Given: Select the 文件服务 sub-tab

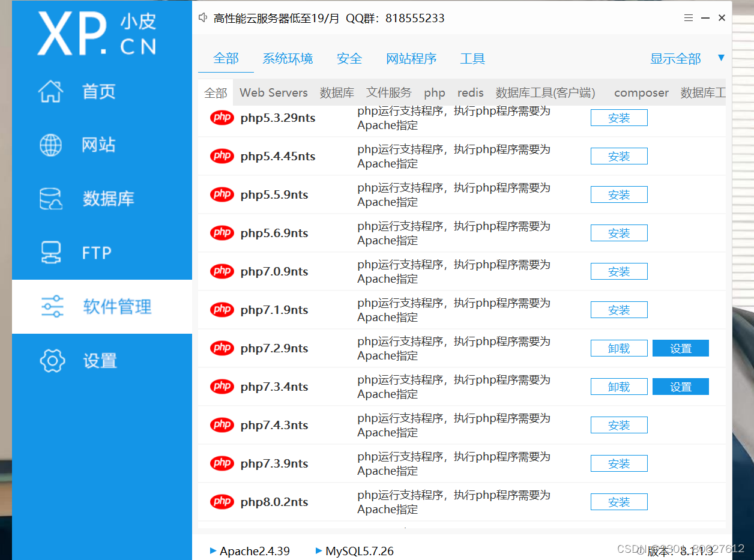Looking at the screenshot, I should (x=389, y=92).
